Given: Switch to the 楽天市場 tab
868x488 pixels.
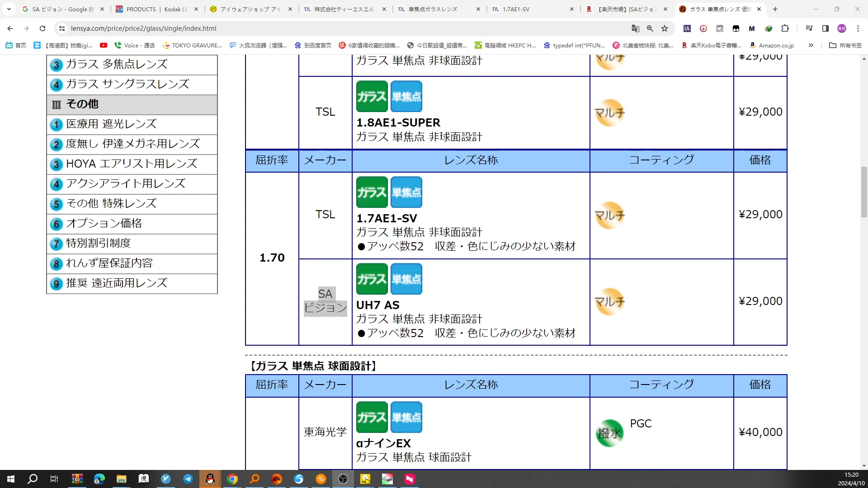Looking at the screenshot, I should click(x=627, y=9).
